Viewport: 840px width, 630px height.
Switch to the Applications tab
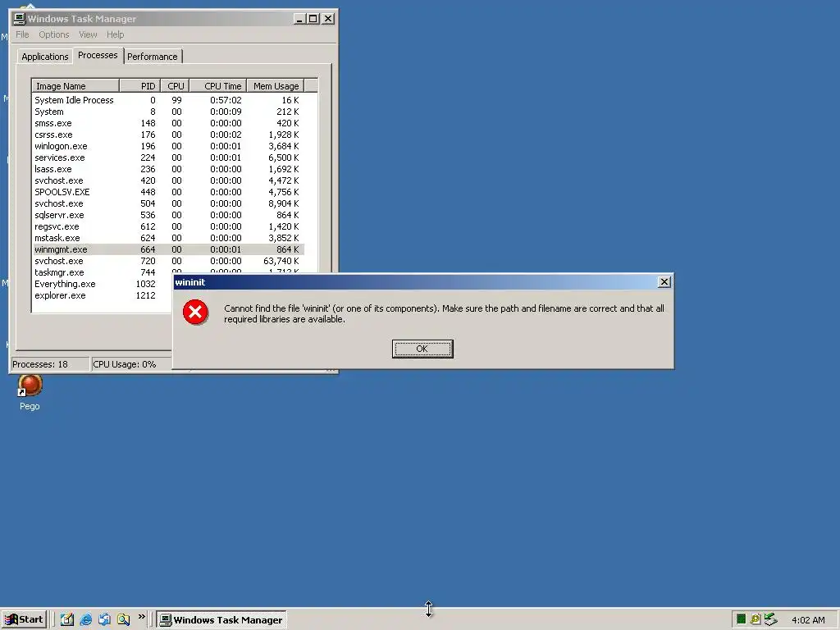(45, 57)
